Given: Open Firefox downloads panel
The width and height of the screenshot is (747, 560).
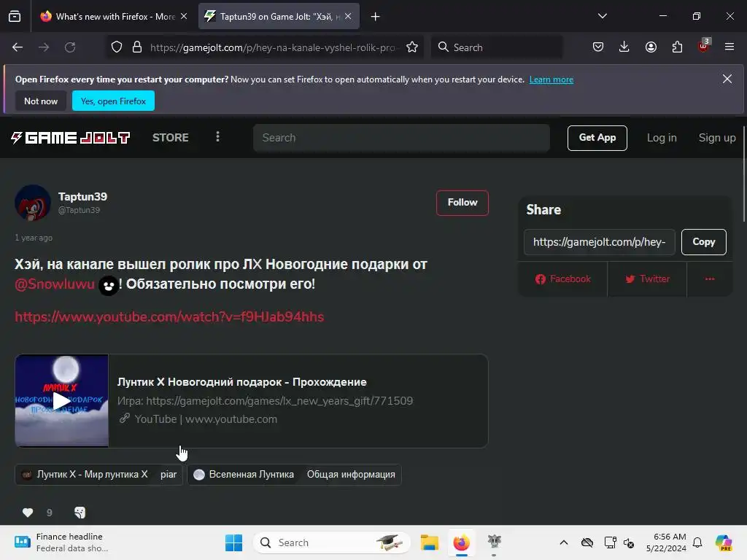Looking at the screenshot, I should pos(624,47).
